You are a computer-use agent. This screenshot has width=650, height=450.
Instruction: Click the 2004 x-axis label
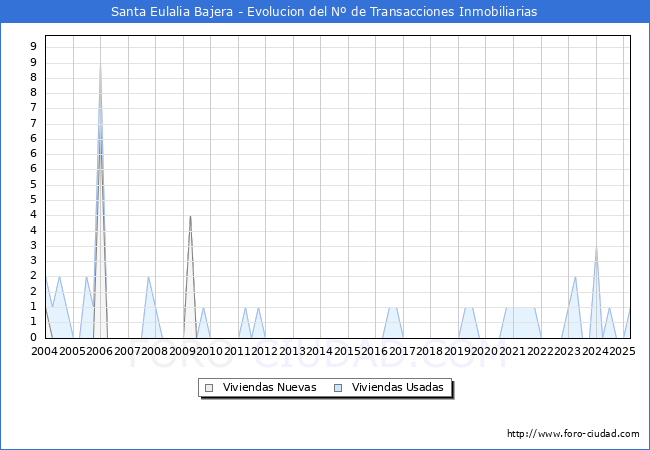tap(45, 351)
